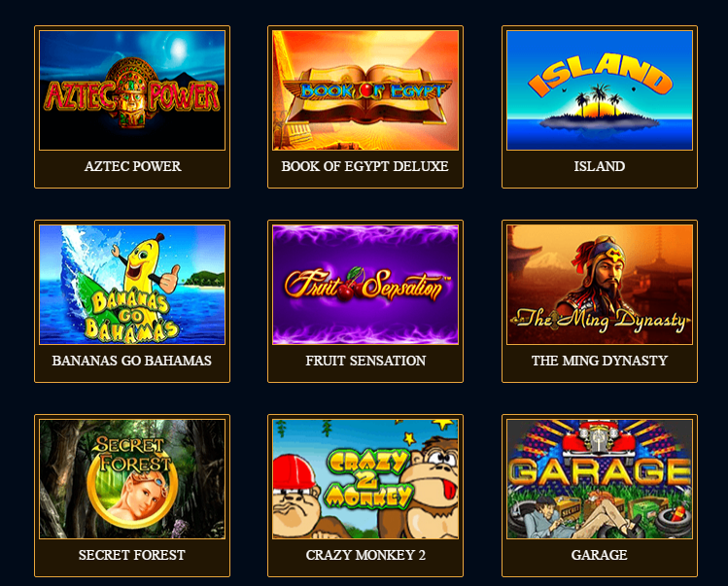Click the GARAGE caption label
This screenshot has height=586, width=728.
pos(600,555)
